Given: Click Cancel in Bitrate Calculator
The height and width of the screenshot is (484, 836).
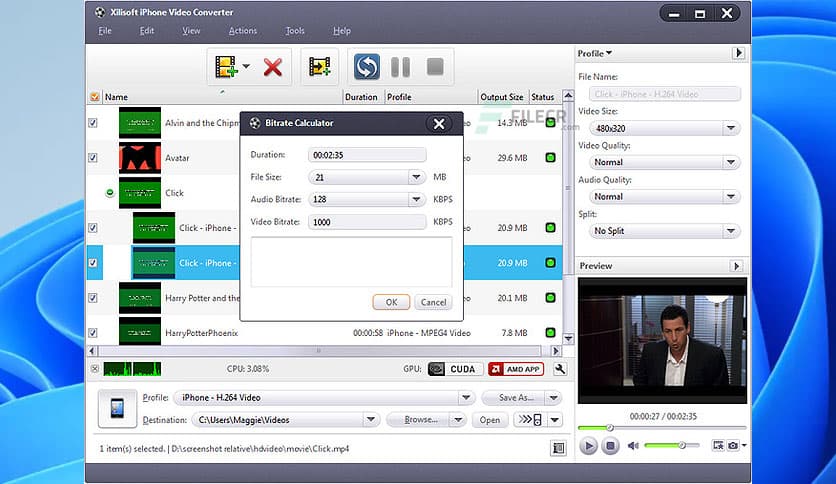Looking at the screenshot, I should 433,302.
